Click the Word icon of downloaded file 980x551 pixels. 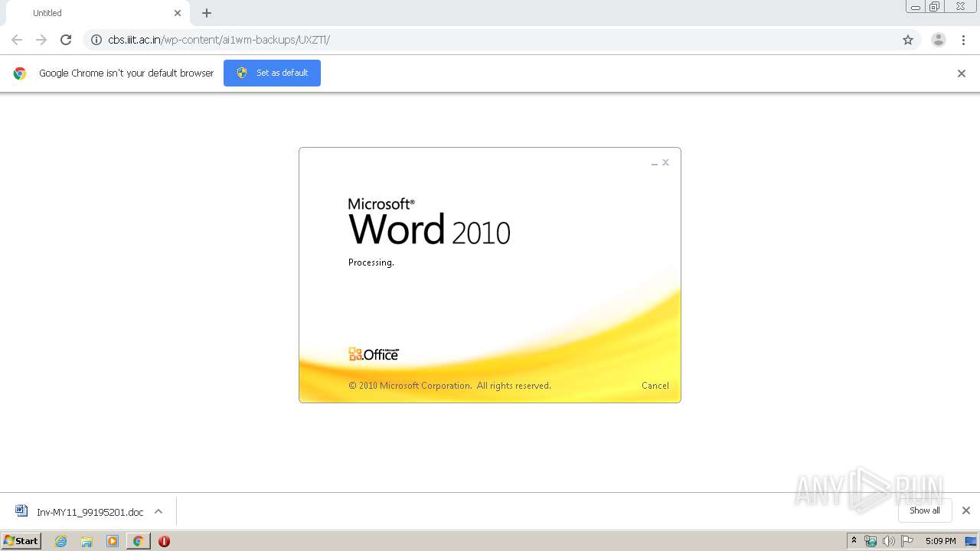click(x=21, y=510)
